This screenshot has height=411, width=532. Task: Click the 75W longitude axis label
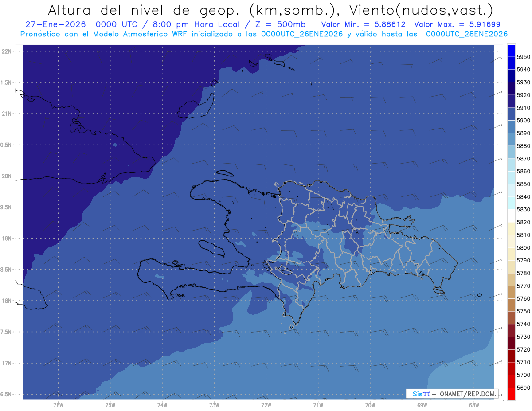click(x=110, y=405)
